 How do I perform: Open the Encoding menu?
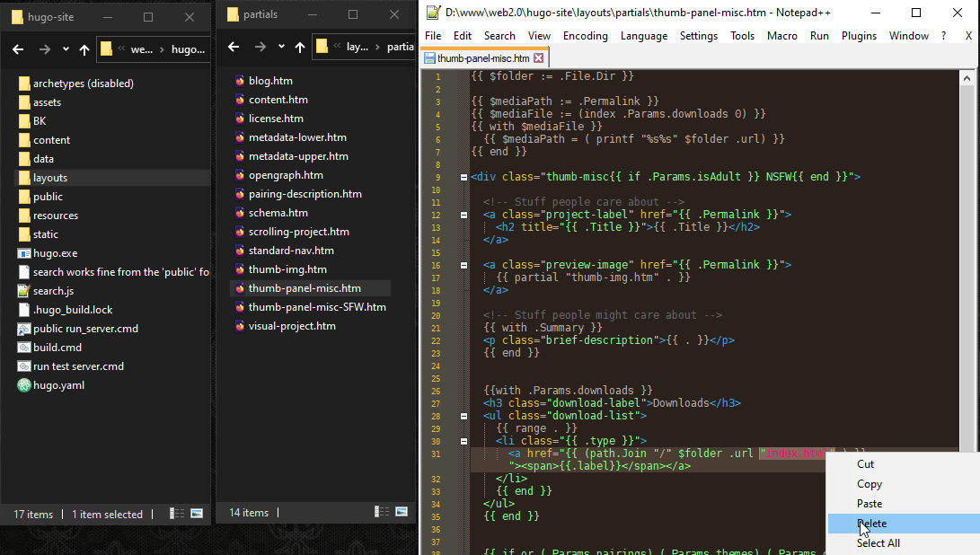tap(585, 36)
